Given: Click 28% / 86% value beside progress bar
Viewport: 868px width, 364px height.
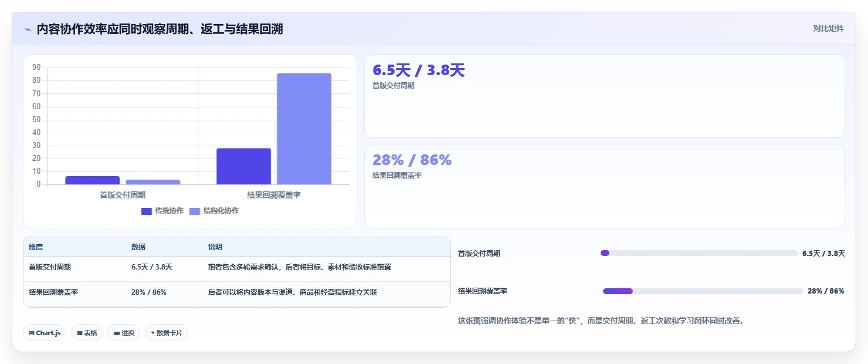Looking at the screenshot, I should coord(826,291).
